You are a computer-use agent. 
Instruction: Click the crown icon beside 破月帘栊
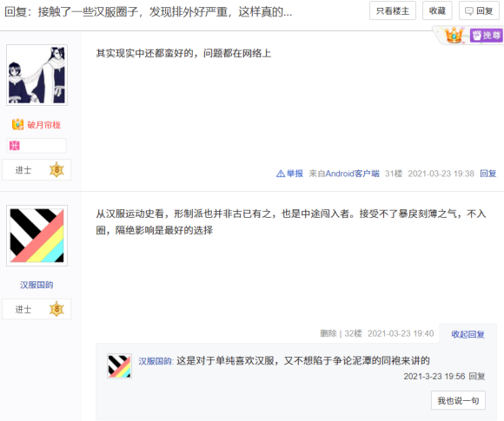coord(17,124)
